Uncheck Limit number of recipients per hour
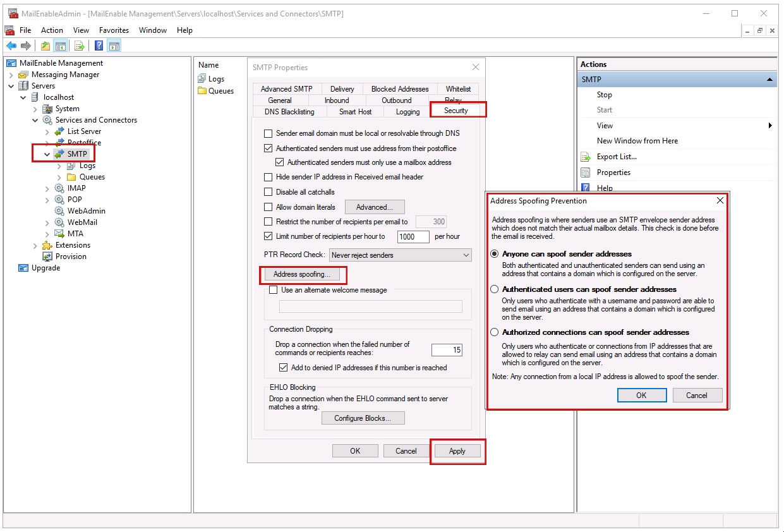Viewport: 784px width, 532px height. pos(268,236)
